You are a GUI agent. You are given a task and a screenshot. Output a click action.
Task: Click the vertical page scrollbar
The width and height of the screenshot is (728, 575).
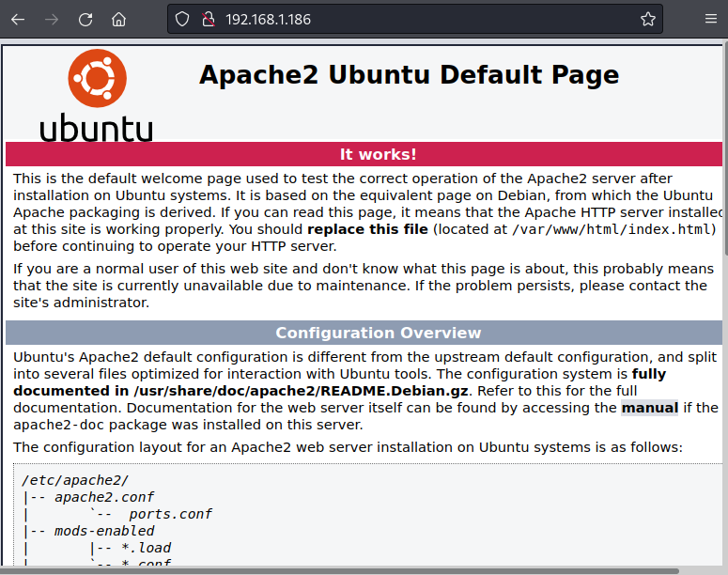[725, 148]
